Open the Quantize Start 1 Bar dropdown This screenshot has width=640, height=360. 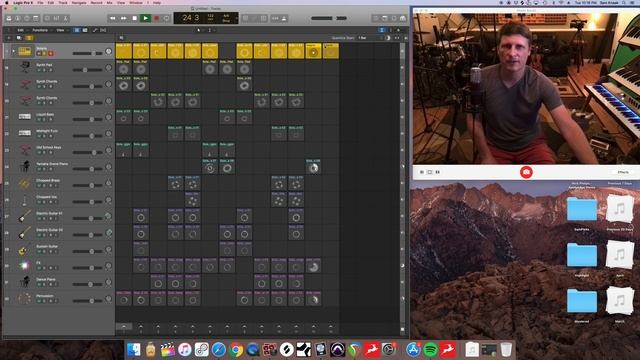tap(369, 38)
